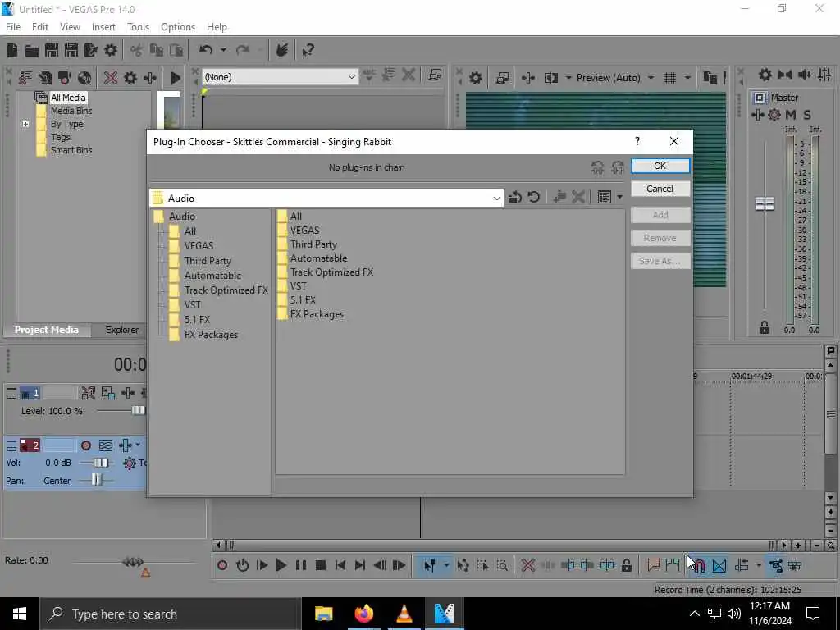Open the Preview (Auto) quality dropdown
The height and width of the screenshot is (630, 840).
tap(651, 78)
